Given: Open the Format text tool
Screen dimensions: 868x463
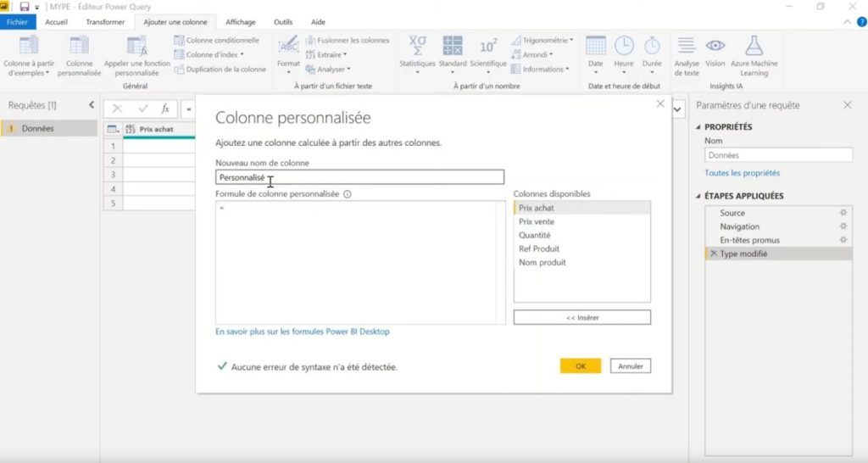Looking at the screenshot, I should [288, 55].
